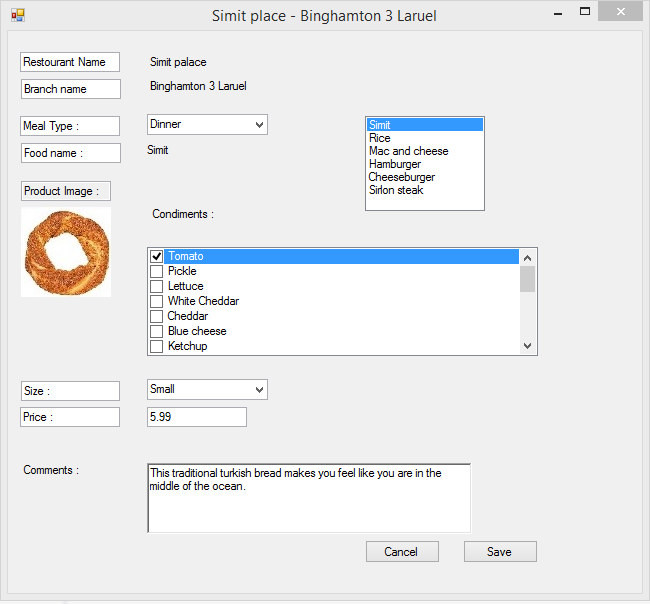This screenshot has height=604, width=650.
Task: Click inside the Price field
Action: coord(196,417)
